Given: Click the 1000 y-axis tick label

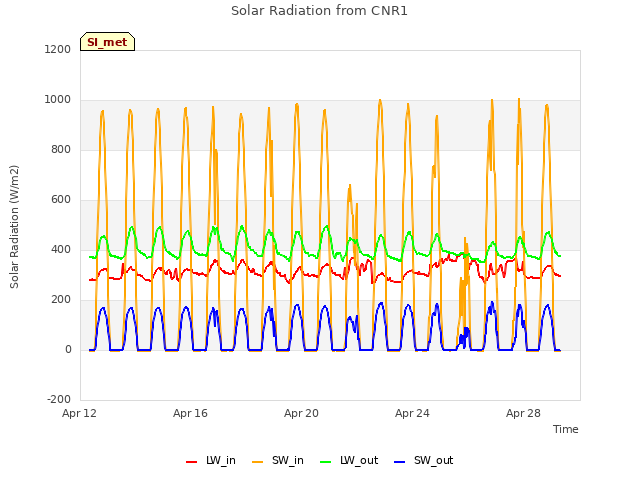Looking at the screenshot, I should tap(58, 100).
